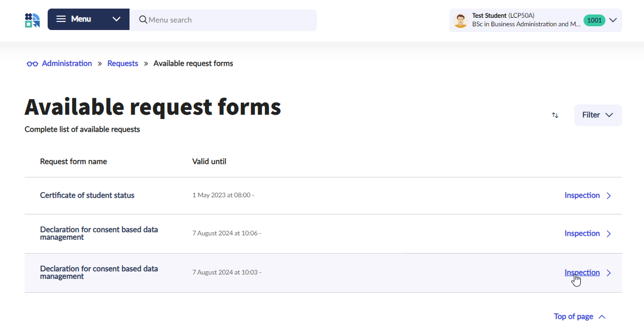644x334 pixels.
Task: Expand the user profile chevron
Action: point(613,20)
